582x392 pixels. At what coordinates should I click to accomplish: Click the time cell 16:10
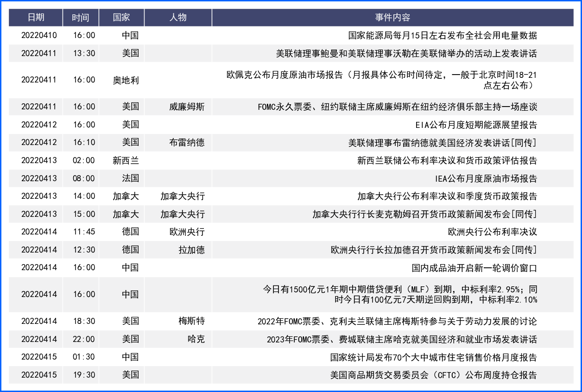pyautogui.click(x=84, y=143)
